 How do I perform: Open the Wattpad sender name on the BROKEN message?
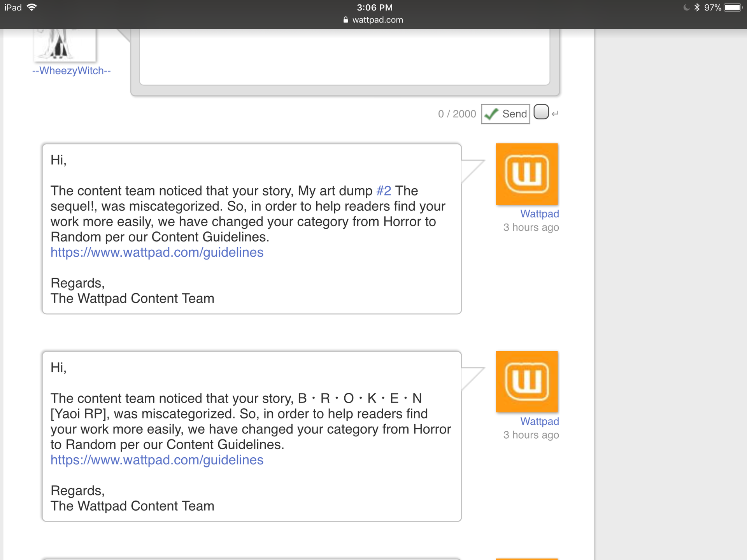[x=540, y=422]
